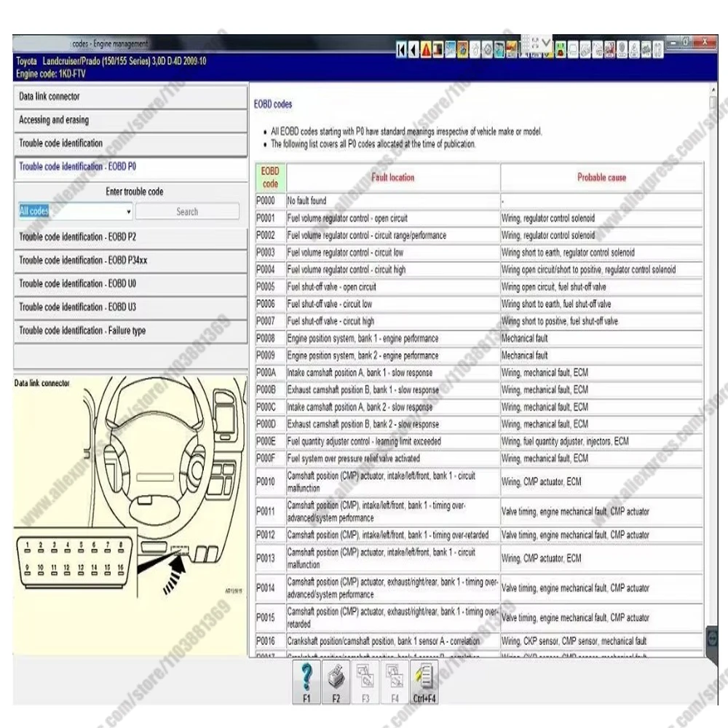Open the Trouble code identification section

coord(130,143)
